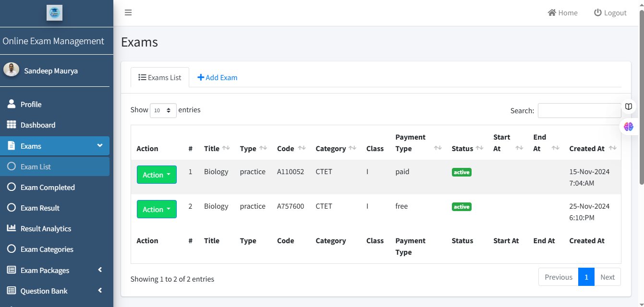Click the hamburger sidebar toggle icon
644x307 pixels.
[128, 13]
